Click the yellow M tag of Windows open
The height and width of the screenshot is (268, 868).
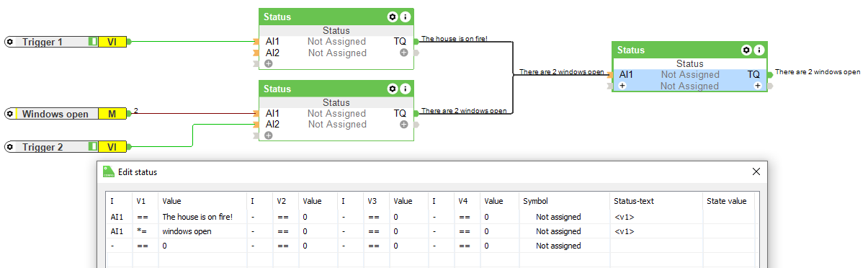pos(112,113)
